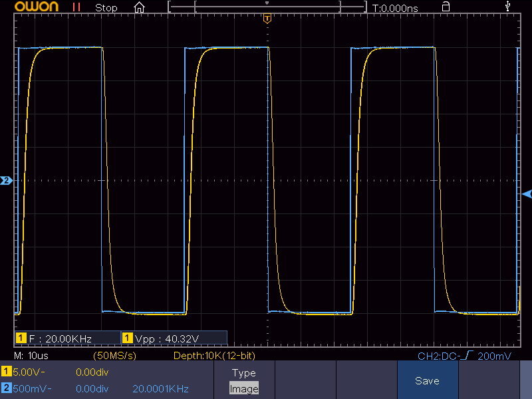Screen dimensions: 532x399
Task: Click the USB connection icon
Action: click(x=509, y=7)
